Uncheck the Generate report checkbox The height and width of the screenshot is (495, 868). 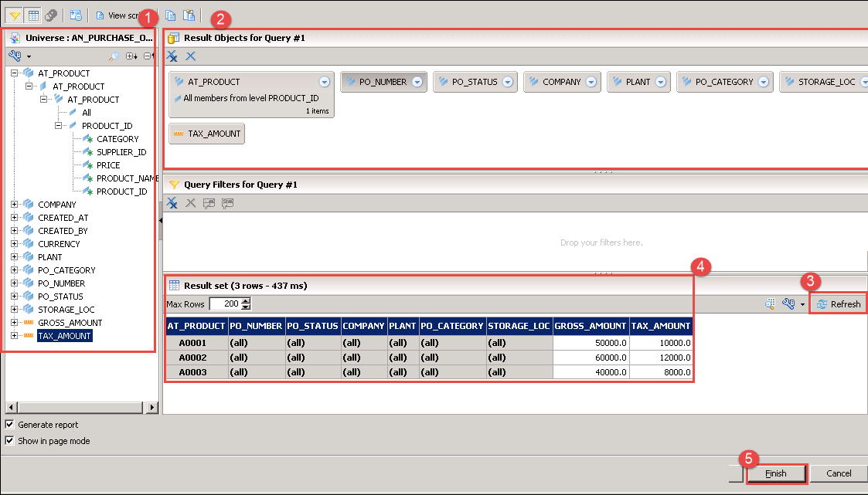(10, 425)
